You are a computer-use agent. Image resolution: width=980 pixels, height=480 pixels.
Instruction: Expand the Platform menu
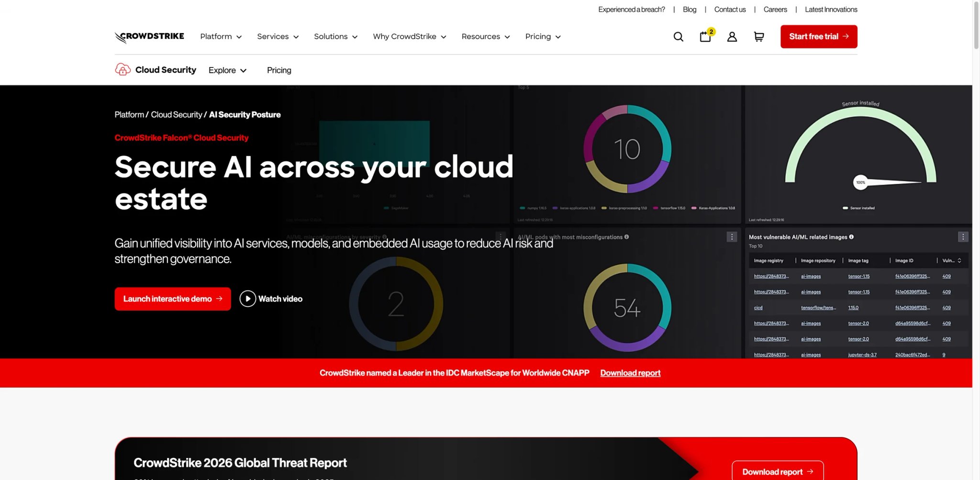click(x=221, y=37)
